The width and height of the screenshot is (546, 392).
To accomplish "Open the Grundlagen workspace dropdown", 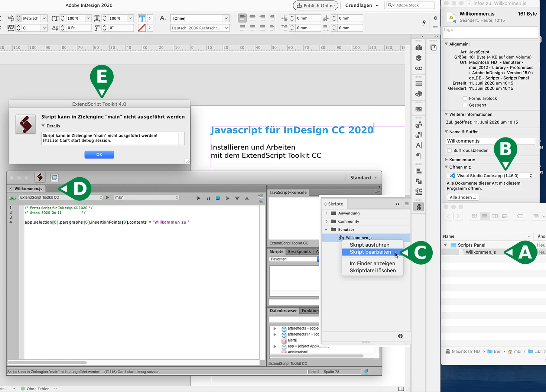I will coord(362,5).
